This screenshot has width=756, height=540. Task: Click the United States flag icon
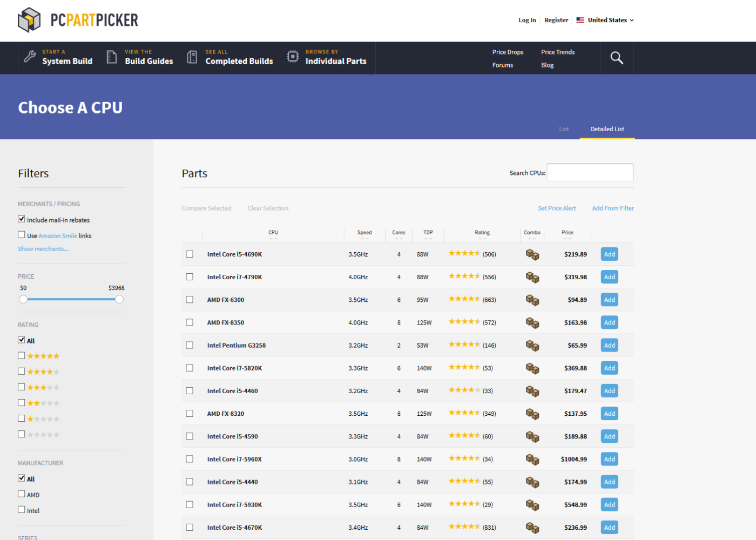pyautogui.click(x=580, y=20)
